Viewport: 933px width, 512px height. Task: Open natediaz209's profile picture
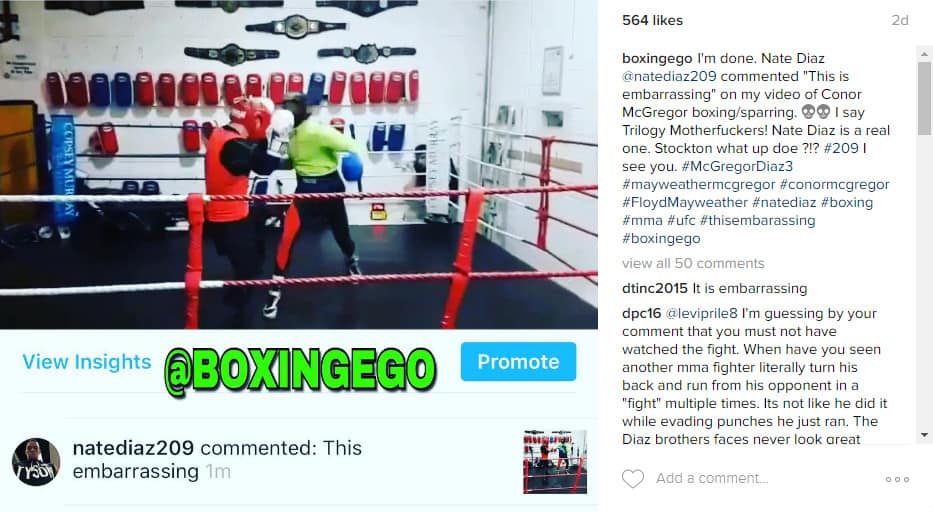[36, 462]
